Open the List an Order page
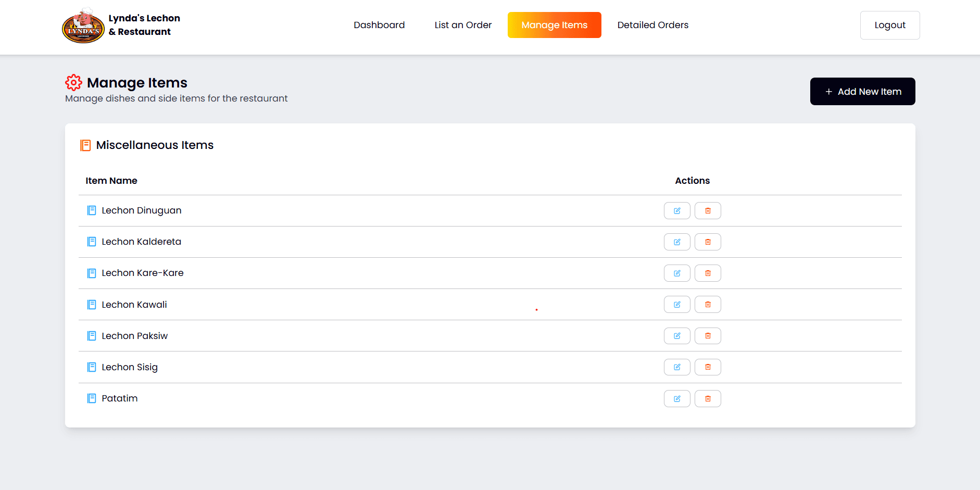The height and width of the screenshot is (490, 980). pos(462,25)
